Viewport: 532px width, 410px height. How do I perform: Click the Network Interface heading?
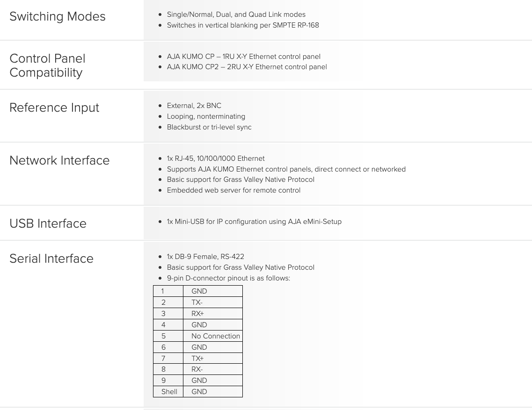coord(59,160)
